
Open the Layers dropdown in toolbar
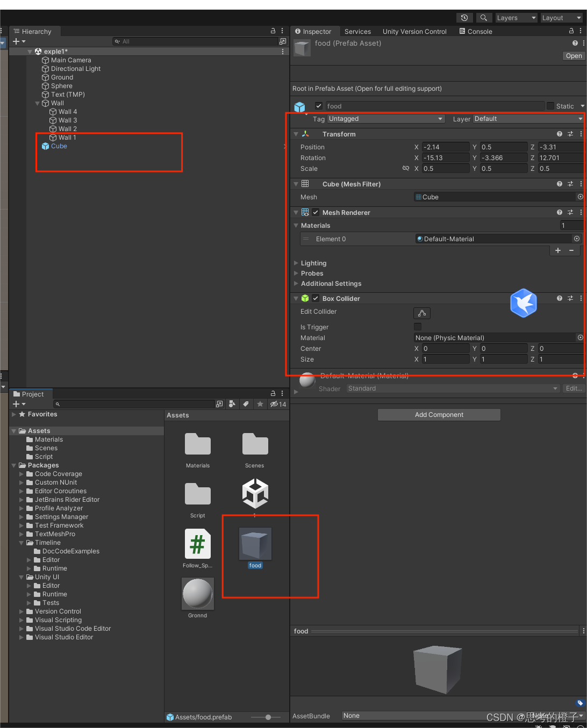(x=516, y=18)
